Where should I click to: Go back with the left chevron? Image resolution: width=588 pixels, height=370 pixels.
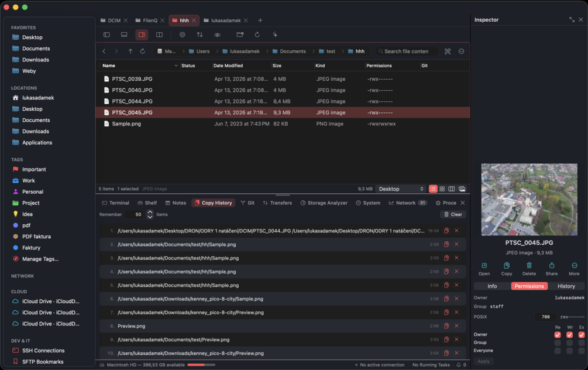[104, 52]
